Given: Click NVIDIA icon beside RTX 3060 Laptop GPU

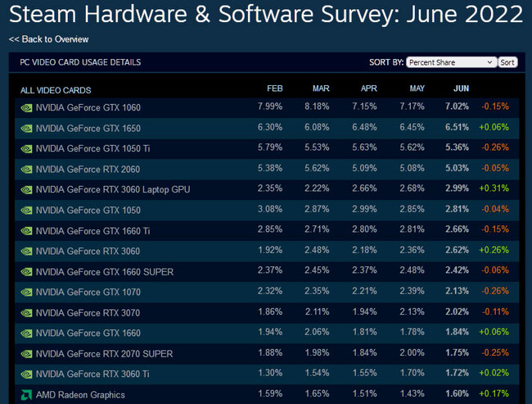Looking at the screenshot, I should (26, 189).
